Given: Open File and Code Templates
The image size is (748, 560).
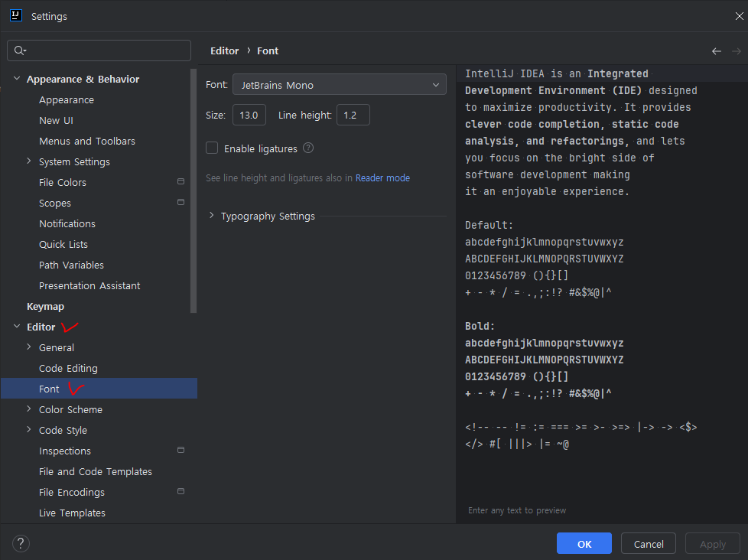Looking at the screenshot, I should pyautogui.click(x=96, y=471).
